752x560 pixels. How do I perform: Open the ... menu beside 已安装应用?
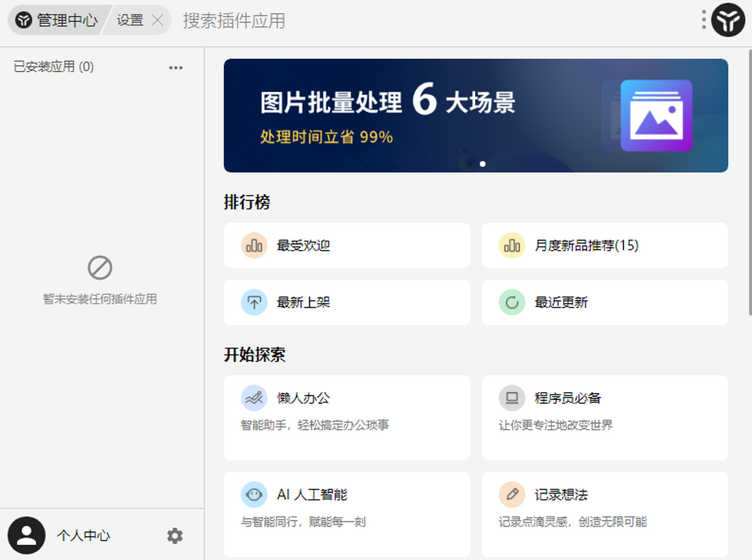pyautogui.click(x=176, y=67)
